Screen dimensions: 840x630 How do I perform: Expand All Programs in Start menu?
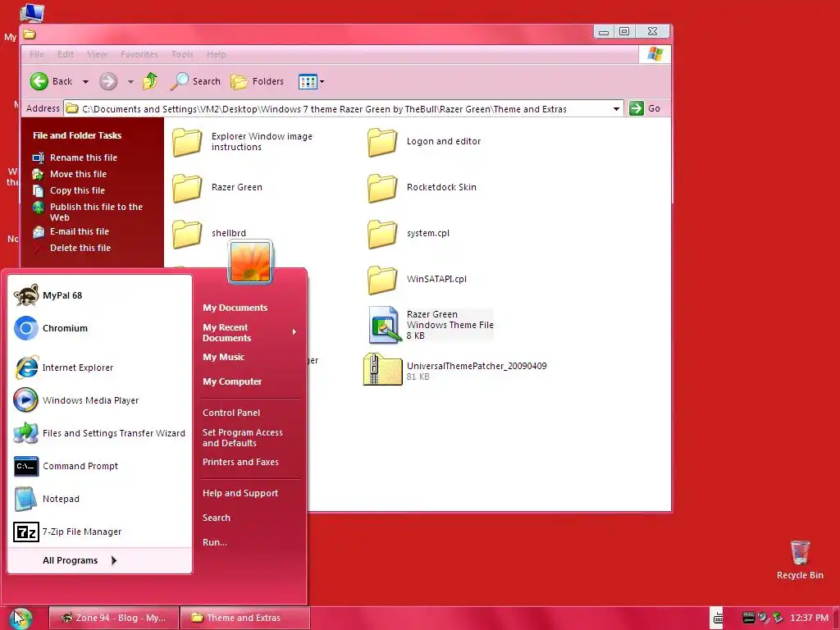tap(99, 560)
